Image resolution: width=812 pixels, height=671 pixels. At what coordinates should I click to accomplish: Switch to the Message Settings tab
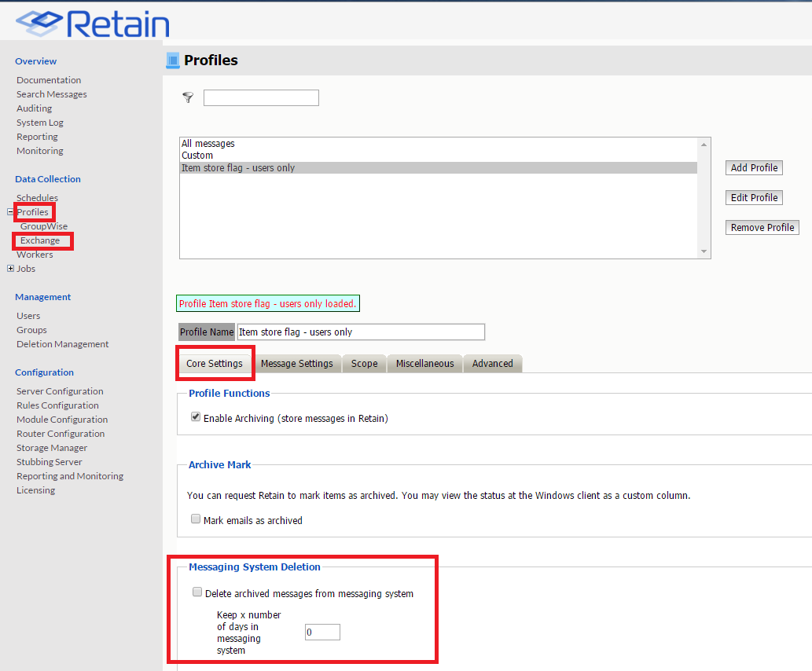point(296,364)
